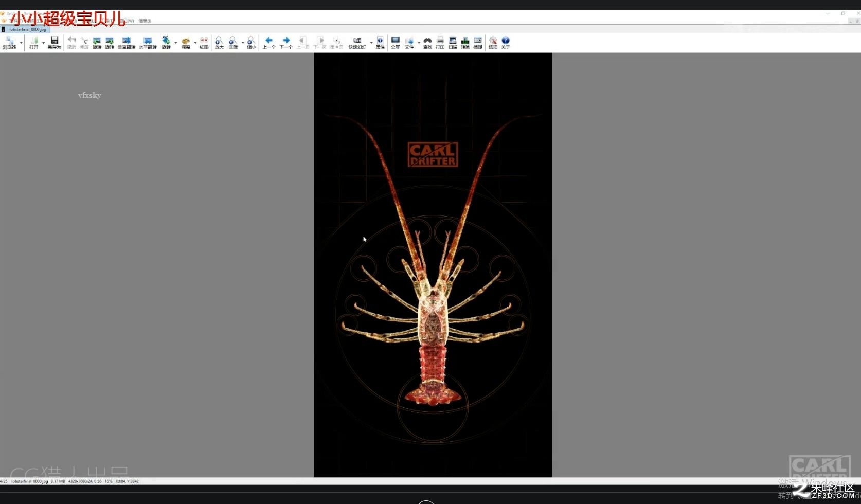Image resolution: width=861 pixels, height=504 pixels.
Task: Open batch Convert (转换) tool
Action: pyautogui.click(x=465, y=43)
